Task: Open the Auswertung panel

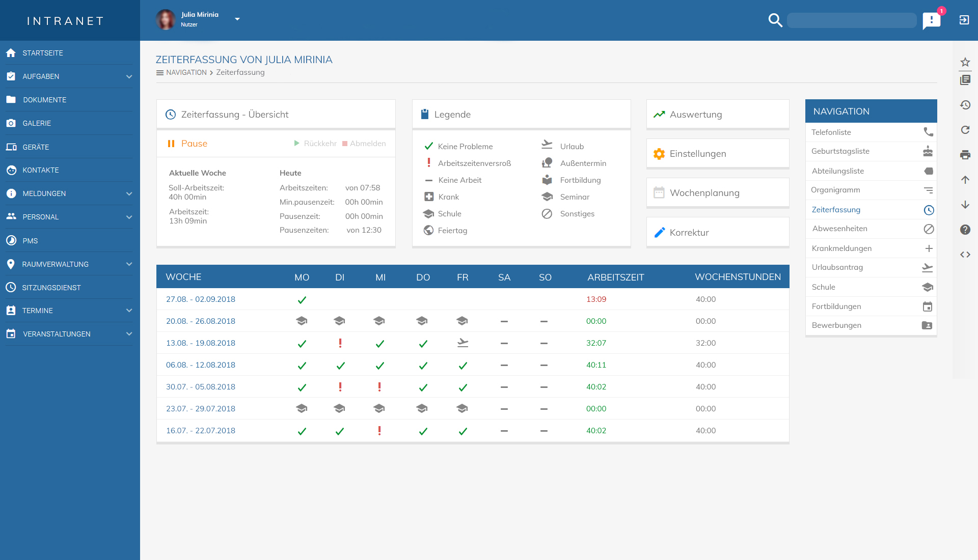Action: [718, 115]
